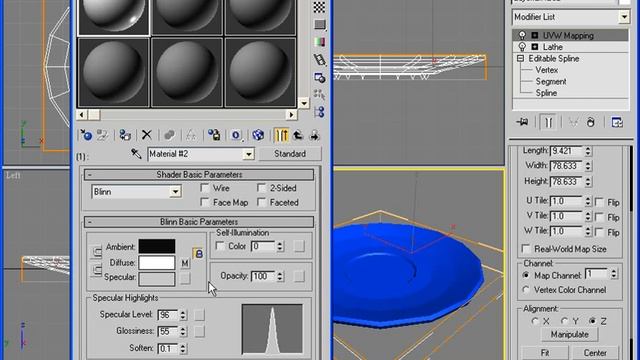640x360 pixels.
Task: Click Put Material to Scene icon
Action: coord(102,135)
